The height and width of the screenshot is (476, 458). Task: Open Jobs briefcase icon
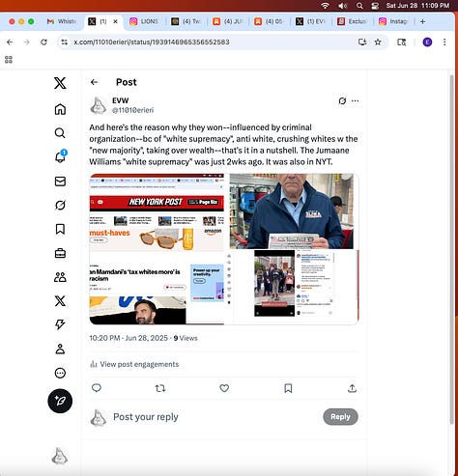point(60,253)
